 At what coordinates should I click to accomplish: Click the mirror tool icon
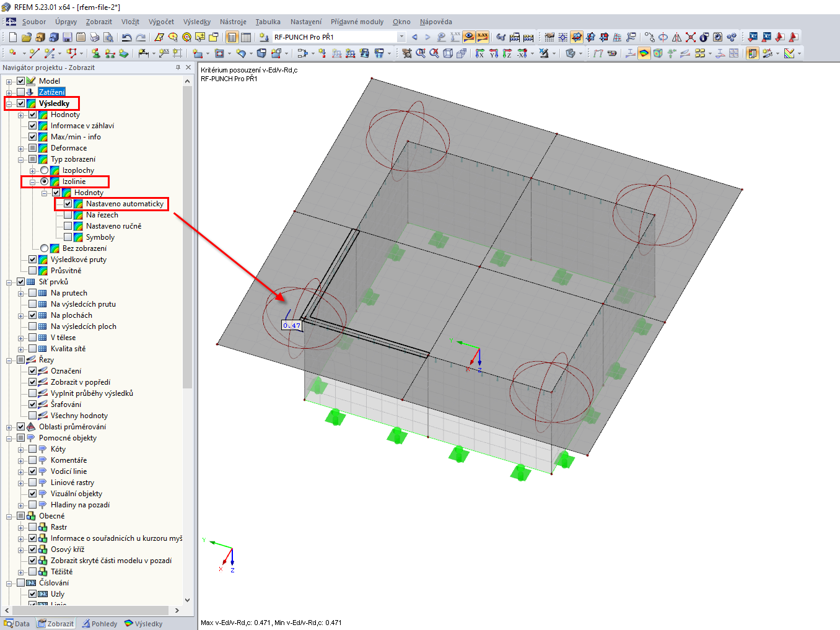(677, 37)
